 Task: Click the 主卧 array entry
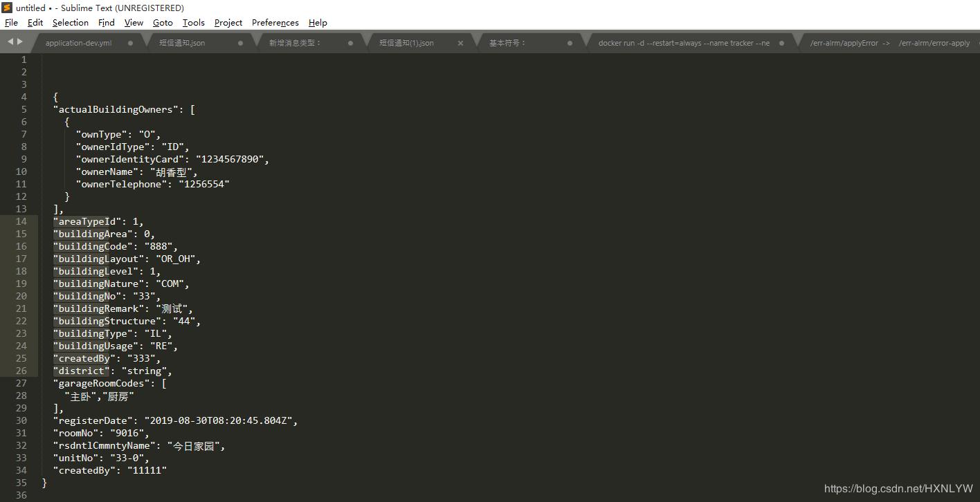(x=82, y=396)
